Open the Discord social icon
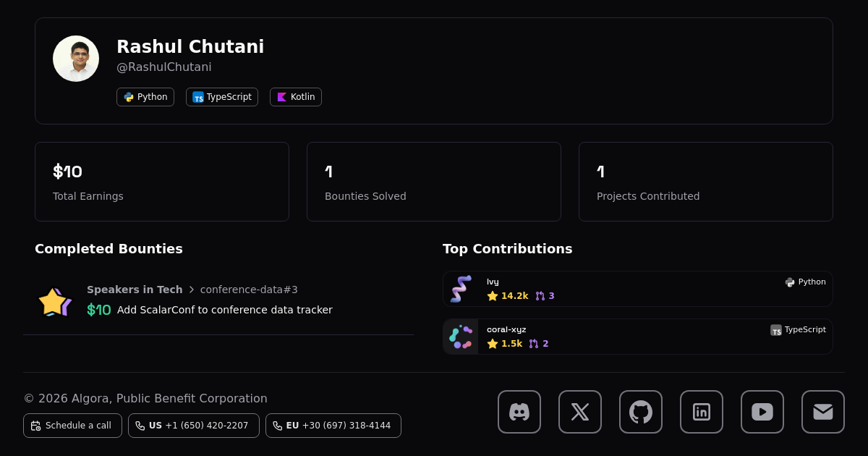The height and width of the screenshot is (456, 868). 519,412
